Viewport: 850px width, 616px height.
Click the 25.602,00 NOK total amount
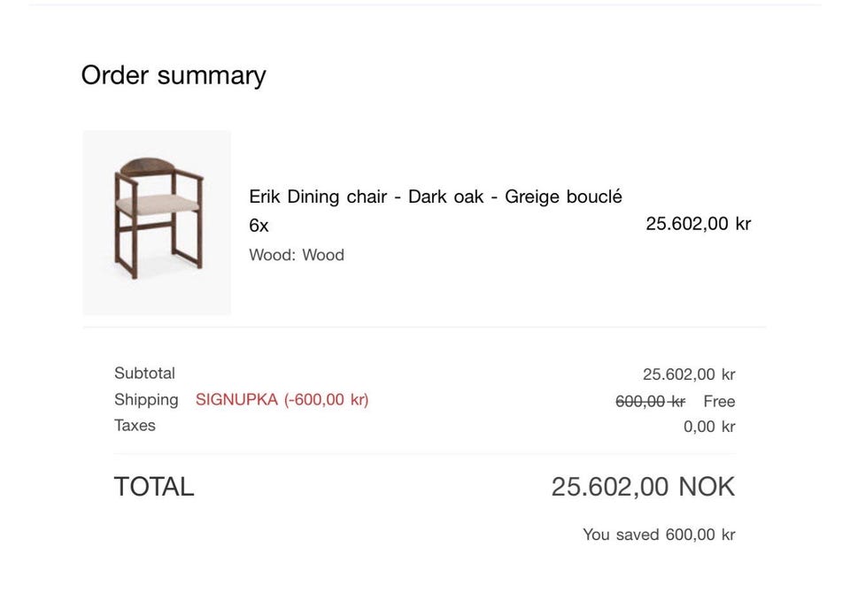pos(643,487)
